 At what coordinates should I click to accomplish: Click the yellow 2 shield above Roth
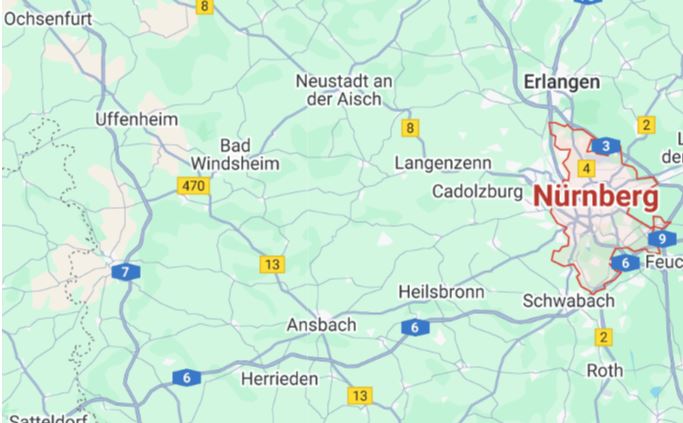coord(603,337)
